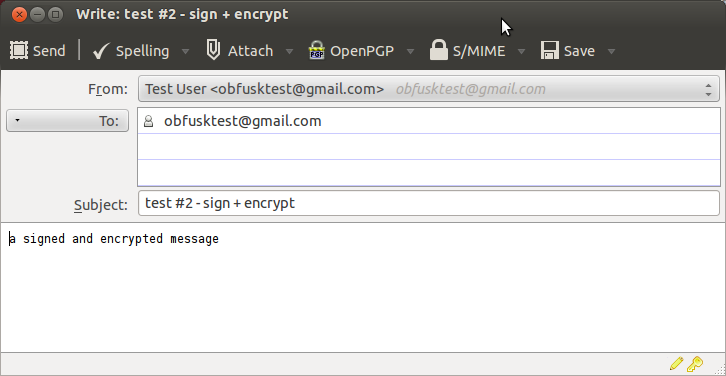Viewport: 726px width, 376px height.
Task: Select the obfusktest@gmail.com recipient field
Action: pyautogui.click(x=429, y=121)
